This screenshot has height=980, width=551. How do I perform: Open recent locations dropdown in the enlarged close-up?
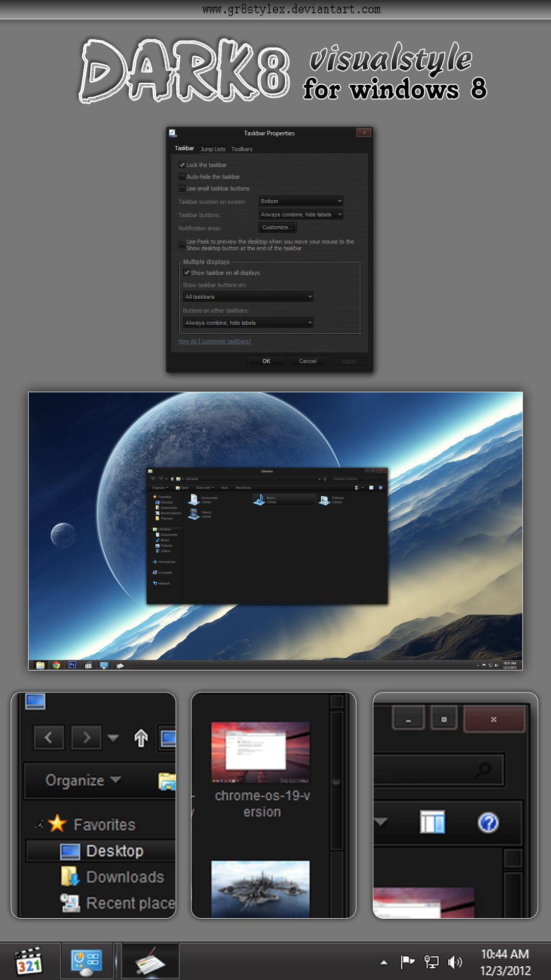point(113,737)
